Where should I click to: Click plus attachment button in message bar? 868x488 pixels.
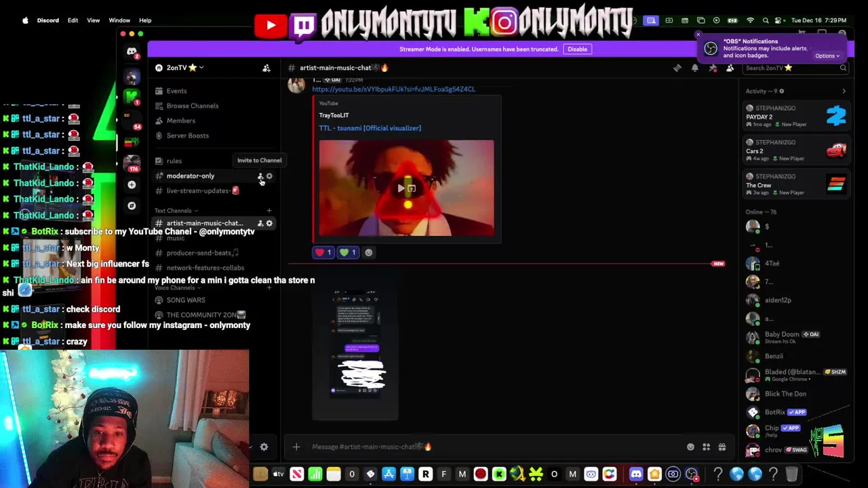pyautogui.click(x=296, y=447)
